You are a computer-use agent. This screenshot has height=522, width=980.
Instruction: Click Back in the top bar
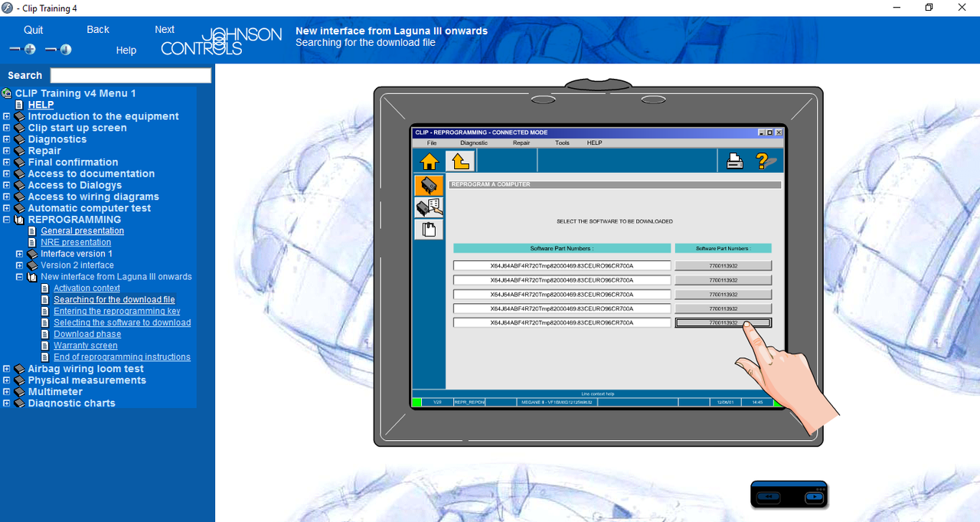[98, 29]
